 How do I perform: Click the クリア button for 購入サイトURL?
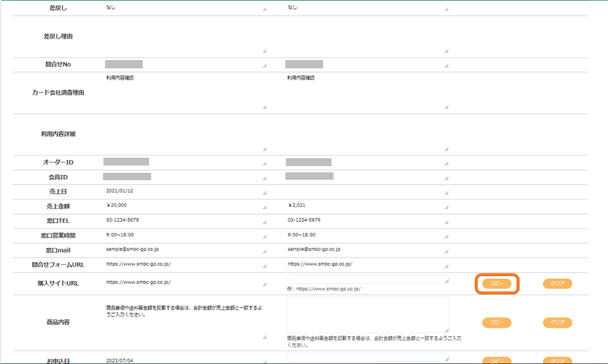coord(557,284)
